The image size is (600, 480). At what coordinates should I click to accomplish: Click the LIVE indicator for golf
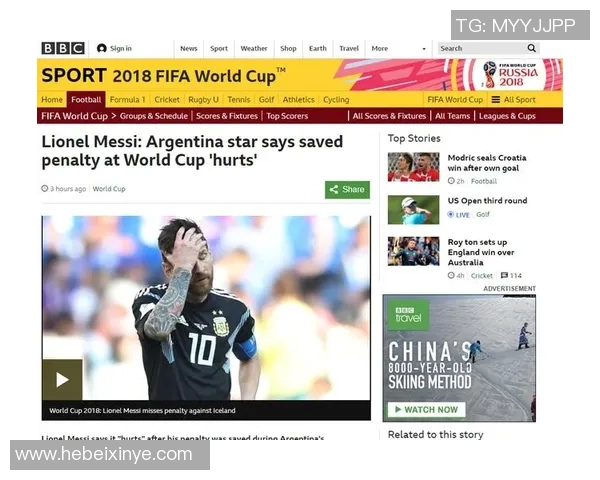(x=458, y=214)
